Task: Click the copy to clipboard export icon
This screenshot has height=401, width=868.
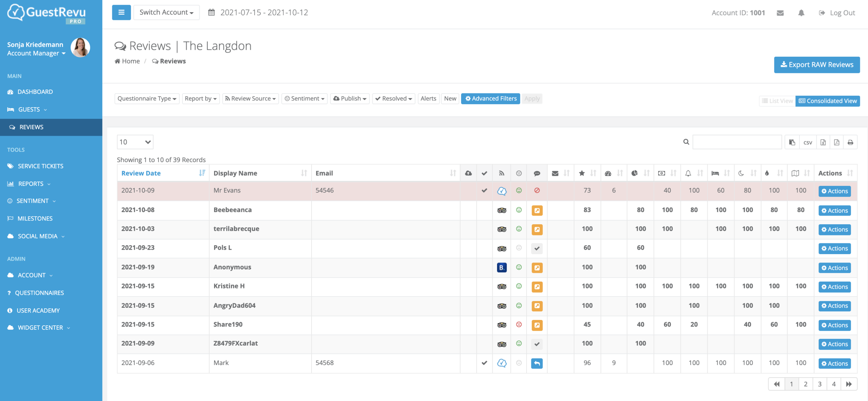Action: pyautogui.click(x=792, y=142)
